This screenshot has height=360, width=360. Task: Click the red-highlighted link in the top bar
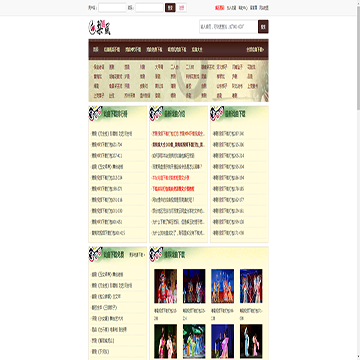coord(219,8)
